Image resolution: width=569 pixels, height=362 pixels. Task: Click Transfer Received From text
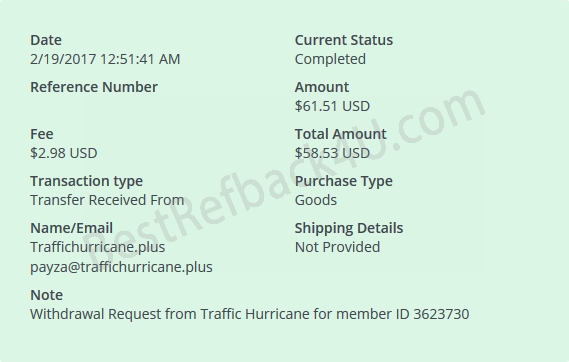coord(107,200)
